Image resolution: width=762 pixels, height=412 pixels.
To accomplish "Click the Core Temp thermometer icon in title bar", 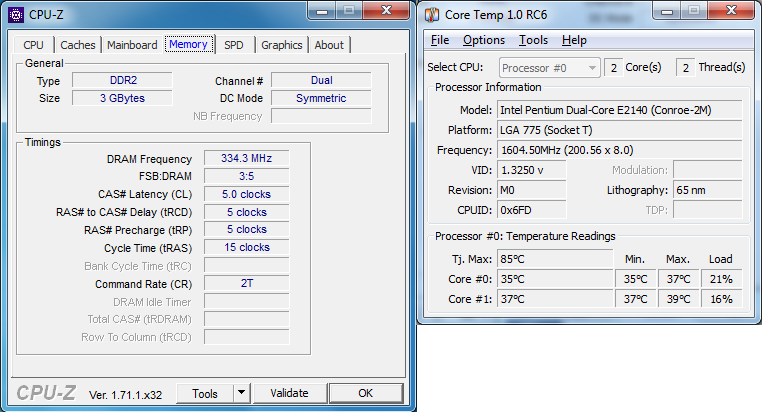I will coord(432,15).
